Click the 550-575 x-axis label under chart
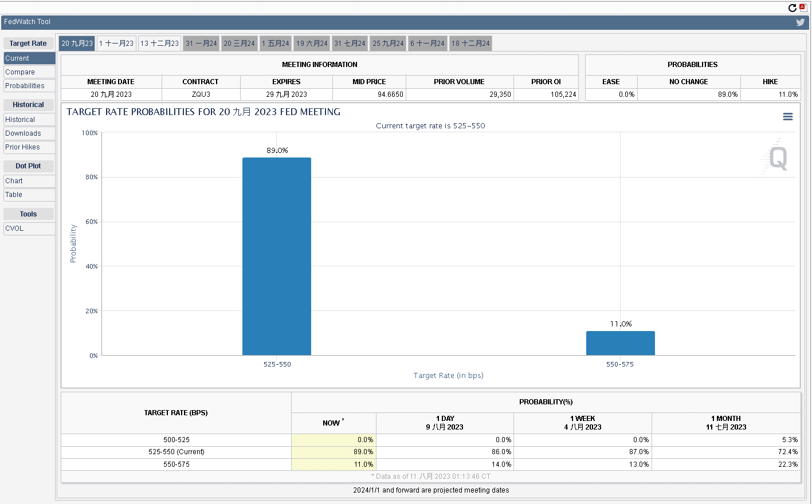Screen dimensions: 812x504 pyautogui.click(x=620, y=364)
